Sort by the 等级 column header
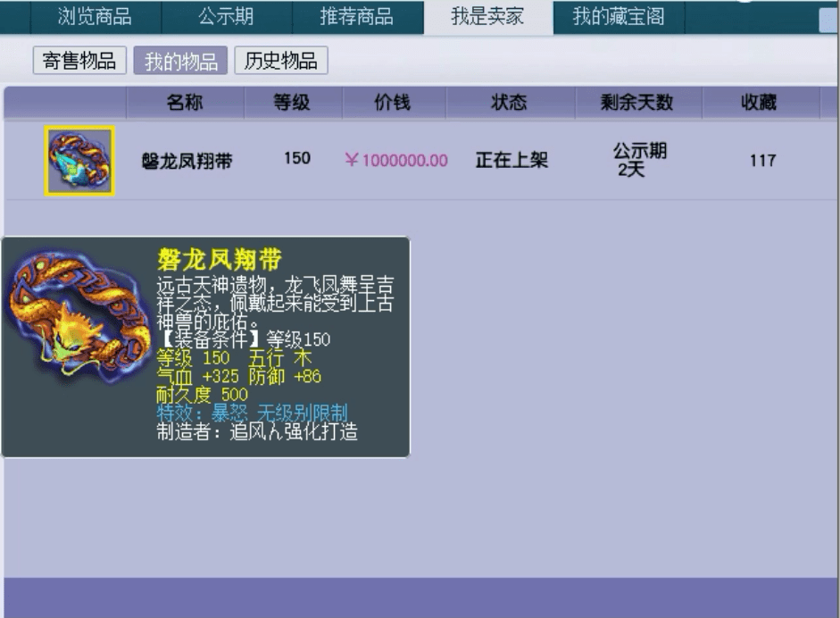840x618 pixels. tap(292, 103)
